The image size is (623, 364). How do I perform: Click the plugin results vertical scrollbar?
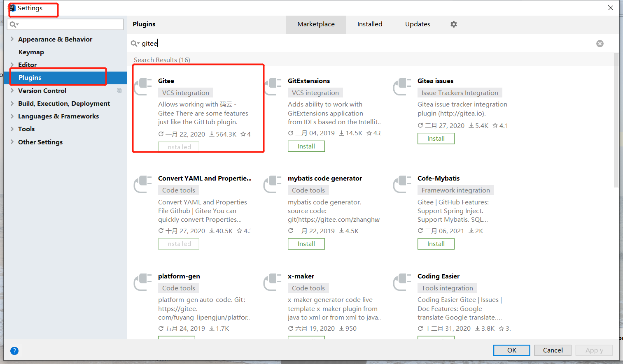tap(616, 121)
